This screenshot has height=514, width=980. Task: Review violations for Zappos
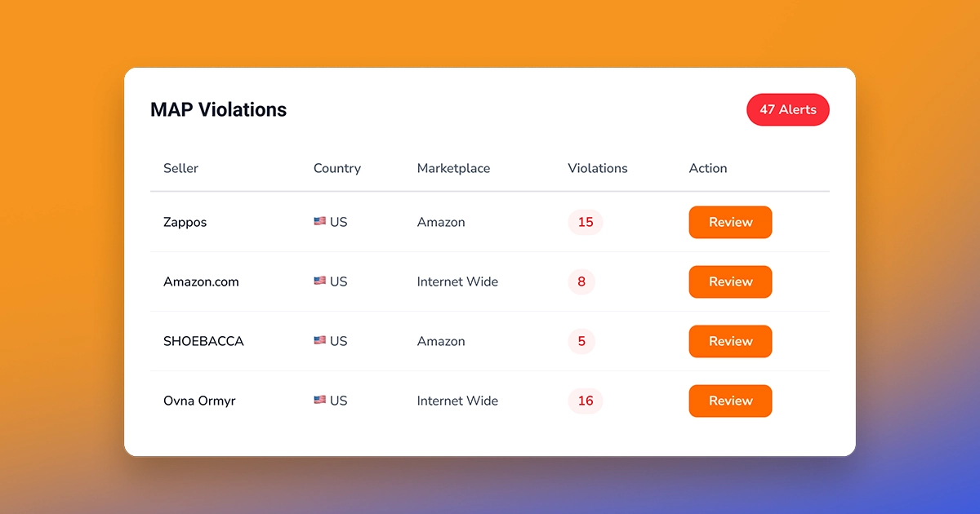pos(730,222)
